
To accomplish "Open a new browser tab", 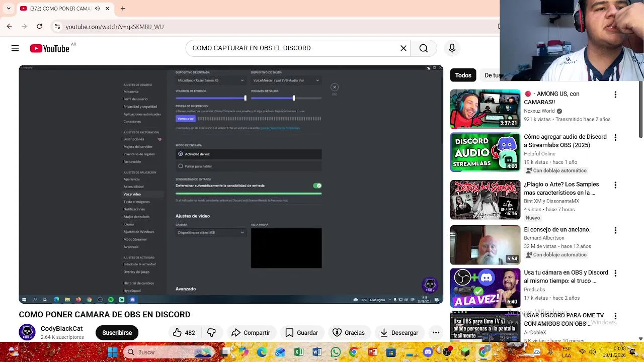I will (x=123, y=9).
